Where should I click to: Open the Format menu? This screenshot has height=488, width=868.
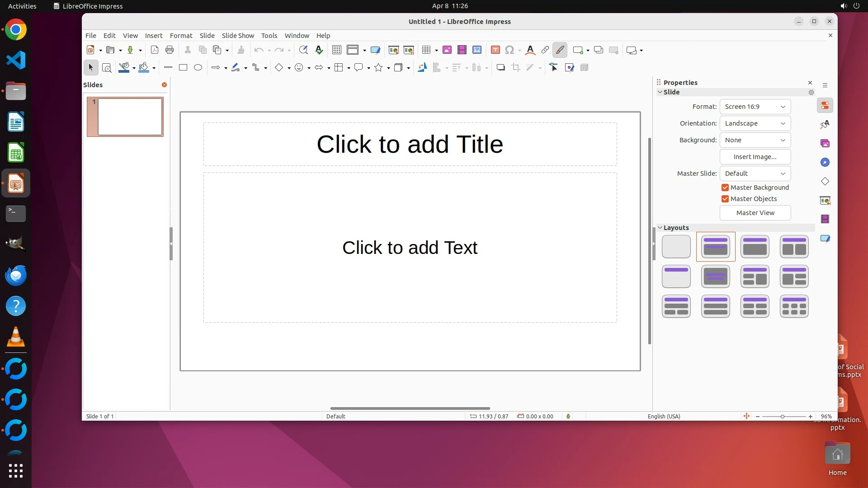pyautogui.click(x=181, y=36)
